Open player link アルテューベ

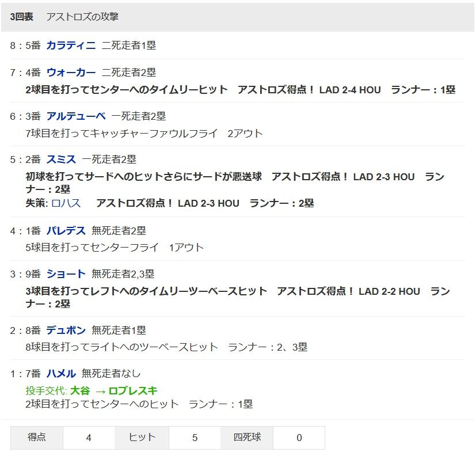76,116
